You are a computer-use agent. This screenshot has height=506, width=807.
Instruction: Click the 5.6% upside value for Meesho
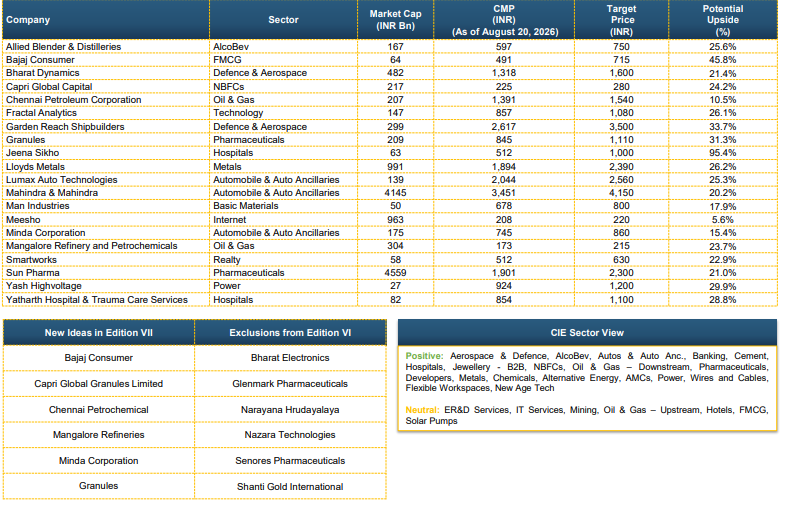[x=722, y=220]
